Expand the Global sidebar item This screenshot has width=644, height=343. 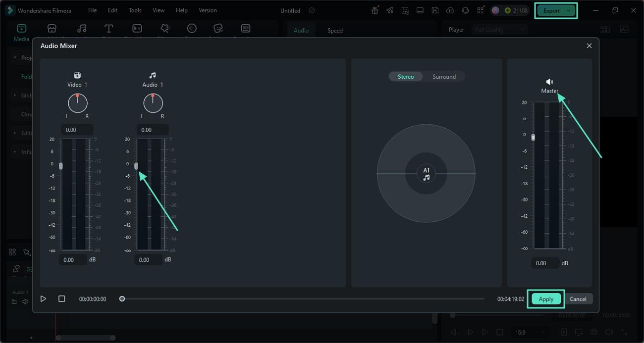[x=15, y=96]
